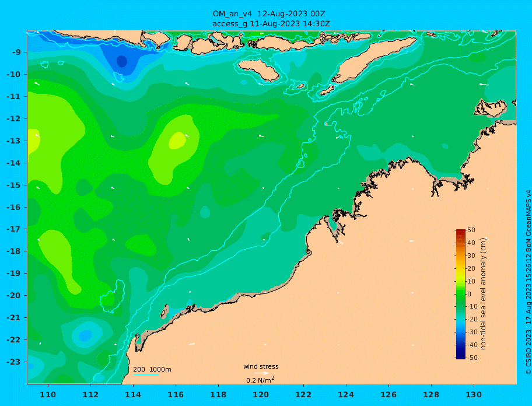Click the longitude label 130
The width and height of the screenshot is (532, 406).
(474, 394)
